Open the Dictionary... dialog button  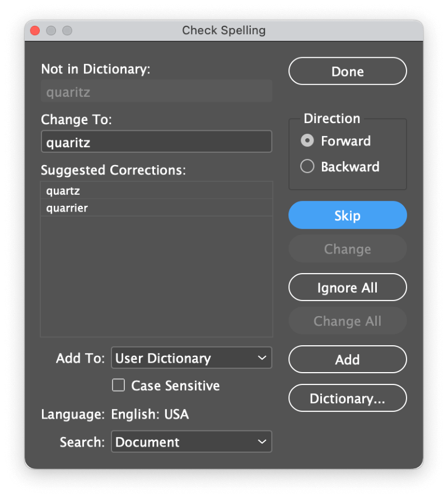click(348, 398)
